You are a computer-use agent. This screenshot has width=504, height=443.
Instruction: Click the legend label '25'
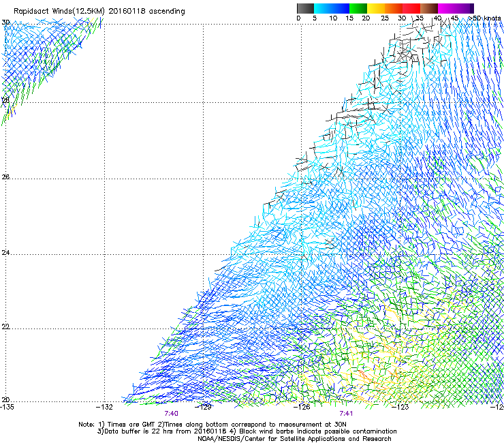pyautogui.click(x=385, y=18)
